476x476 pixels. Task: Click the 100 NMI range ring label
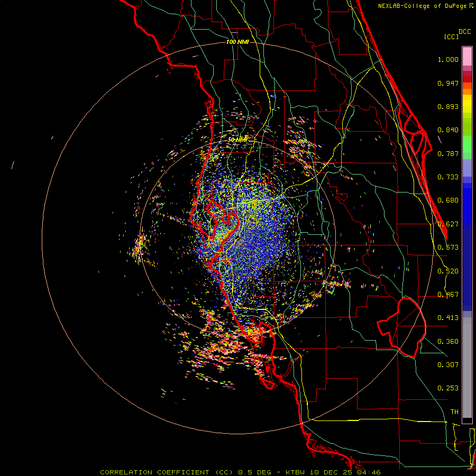coord(237,42)
